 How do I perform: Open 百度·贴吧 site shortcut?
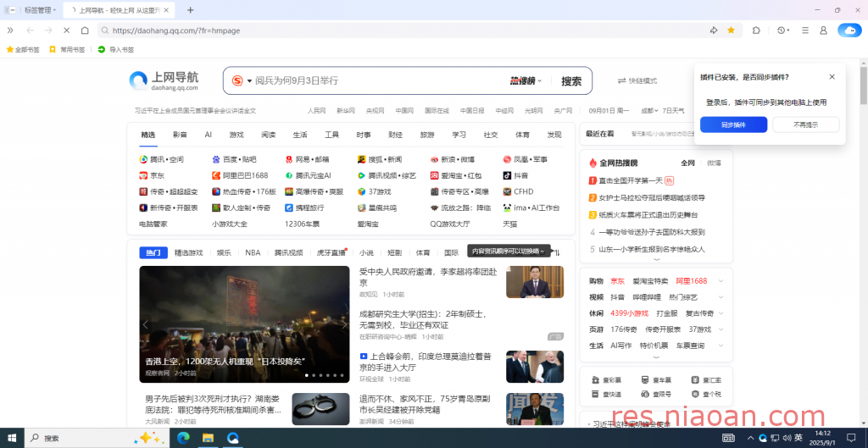coord(234,159)
